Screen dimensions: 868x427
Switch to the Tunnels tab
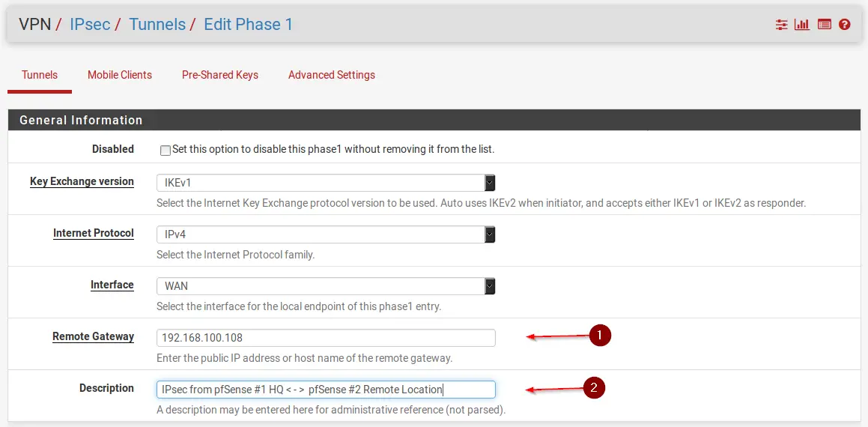tap(40, 75)
